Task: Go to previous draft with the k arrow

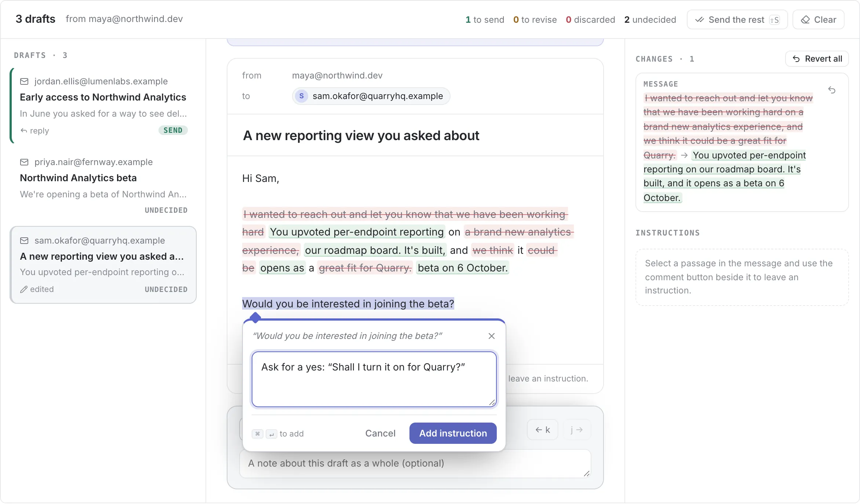Action: click(543, 430)
